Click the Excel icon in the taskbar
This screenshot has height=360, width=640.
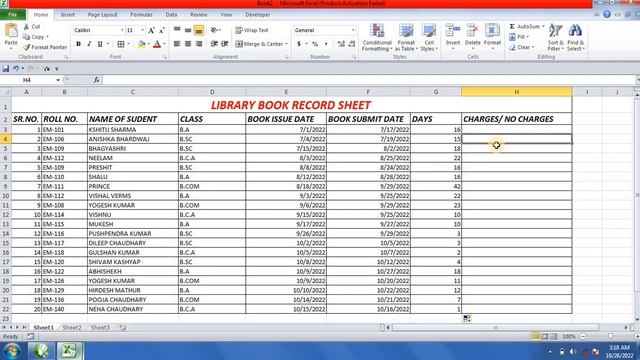pyautogui.click(x=69, y=351)
